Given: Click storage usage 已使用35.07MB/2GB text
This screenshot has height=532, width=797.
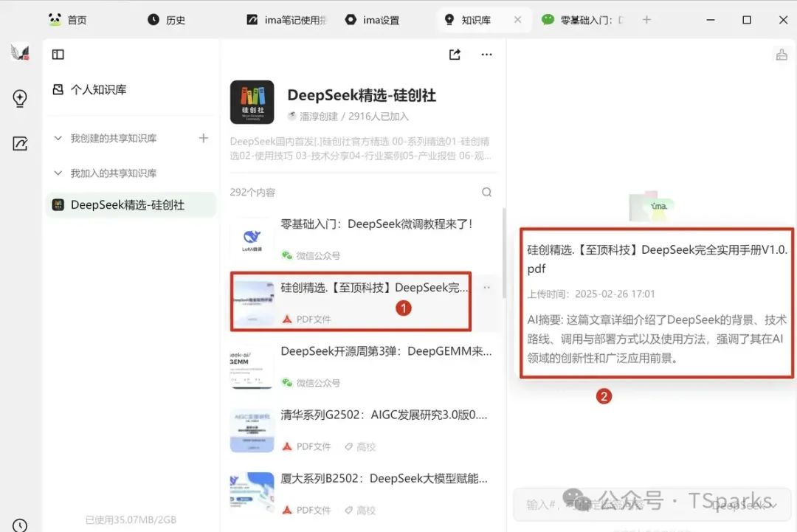Looking at the screenshot, I should [x=131, y=519].
